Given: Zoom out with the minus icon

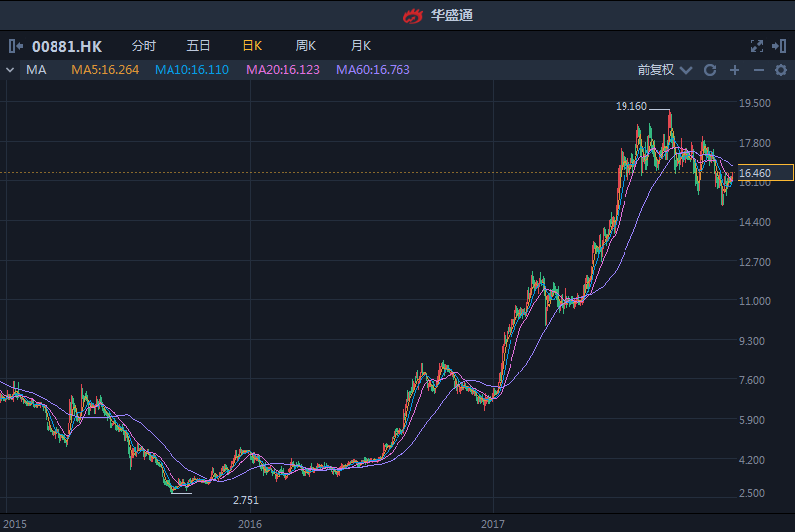Looking at the screenshot, I should coord(758,70).
